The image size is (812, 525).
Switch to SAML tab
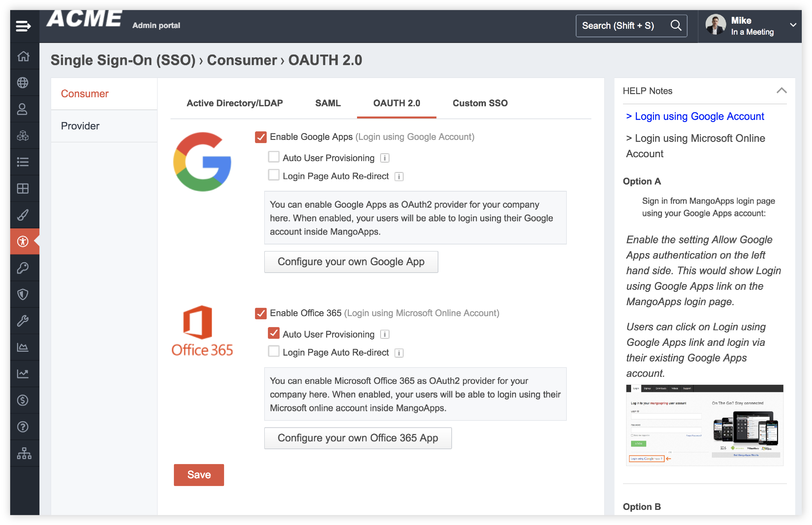328,103
